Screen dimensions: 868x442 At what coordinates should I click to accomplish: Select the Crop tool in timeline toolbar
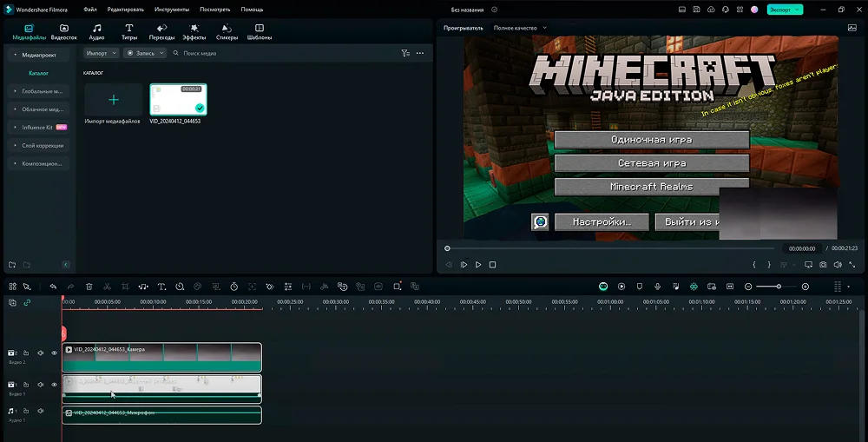[x=125, y=286]
